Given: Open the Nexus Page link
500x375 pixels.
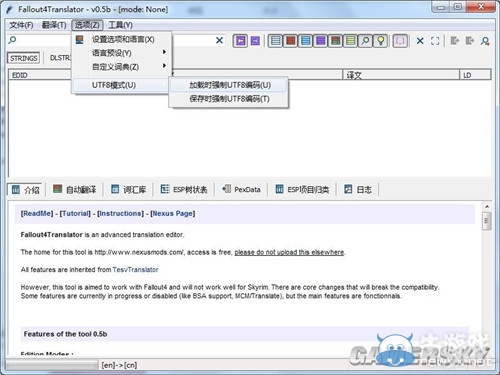Looking at the screenshot, I should [173, 213].
